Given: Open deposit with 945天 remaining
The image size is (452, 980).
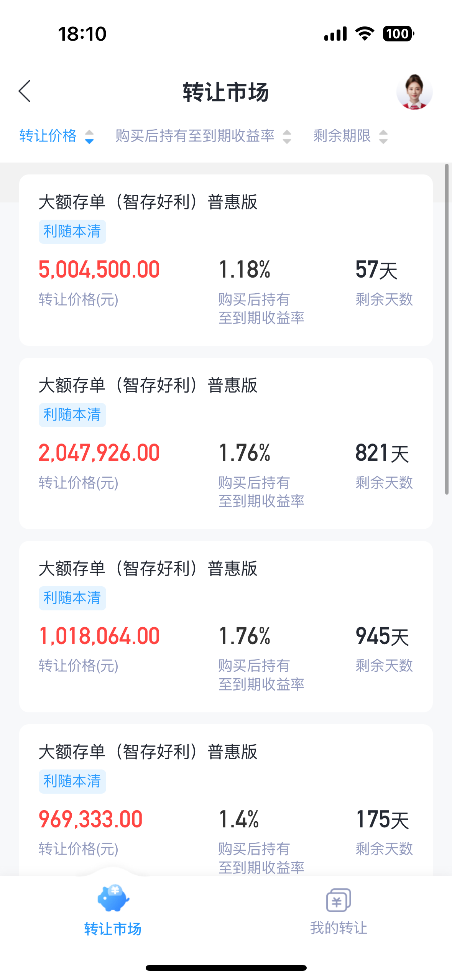Looking at the screenshot, I should 225,626.
